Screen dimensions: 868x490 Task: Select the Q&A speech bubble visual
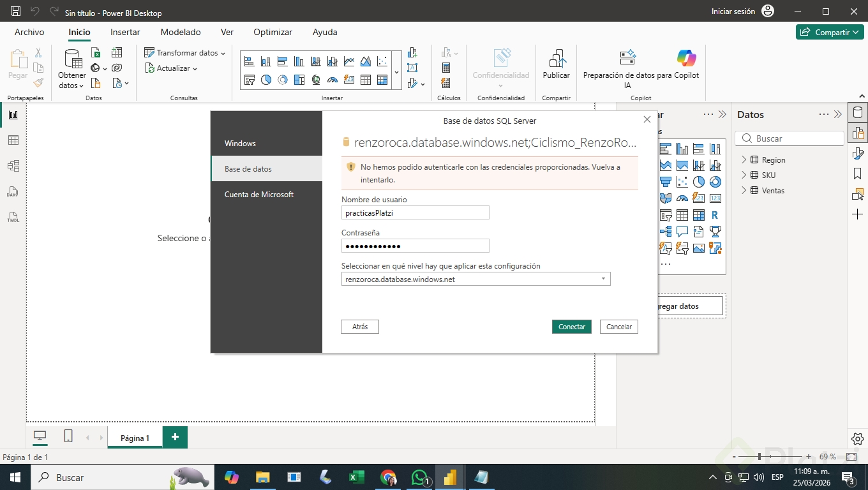click(x=682, y=232)
